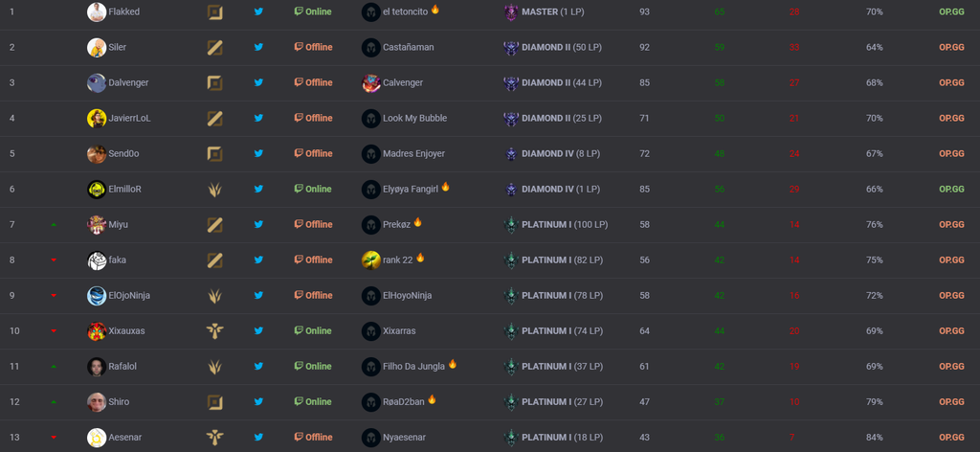Open Twitch icon beside Dalvenger's Offline status

[x=299, y=82]
